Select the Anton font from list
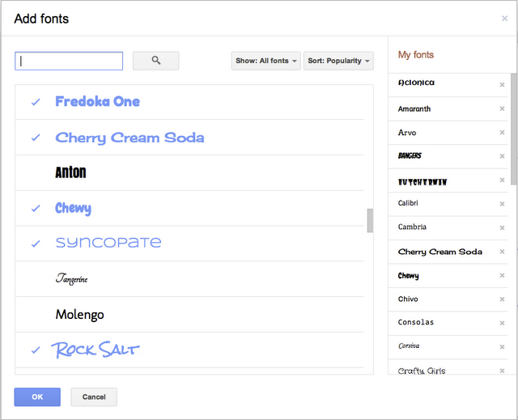This screenshot has width=518, height=420. pyautogui.click(x=70, y=172)
